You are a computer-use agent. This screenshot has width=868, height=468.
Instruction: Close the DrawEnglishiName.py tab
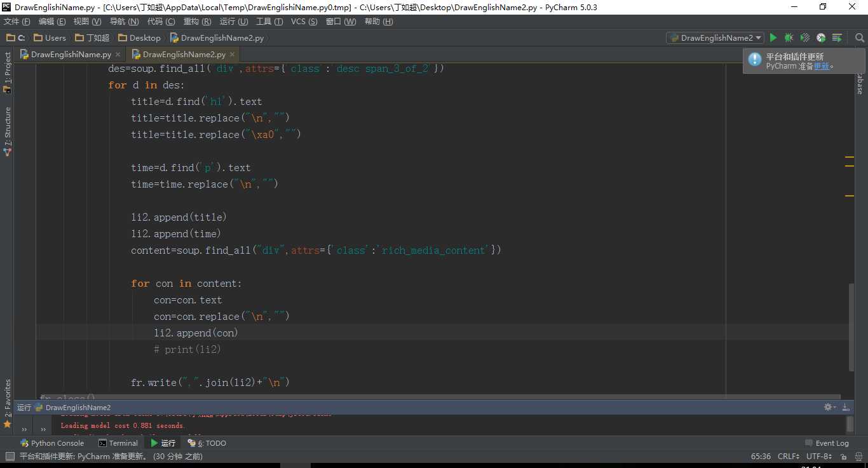pyautogui.click(x=118, y=55)
